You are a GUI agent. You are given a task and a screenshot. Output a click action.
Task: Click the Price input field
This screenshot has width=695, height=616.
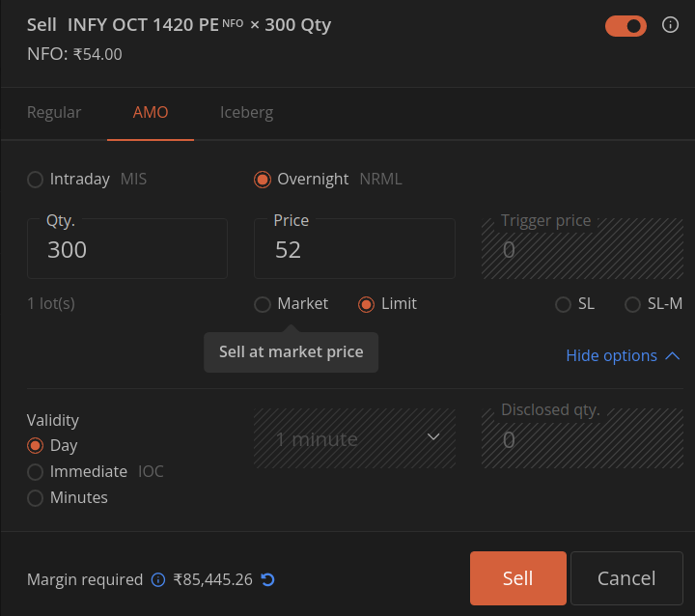point(354,249)
